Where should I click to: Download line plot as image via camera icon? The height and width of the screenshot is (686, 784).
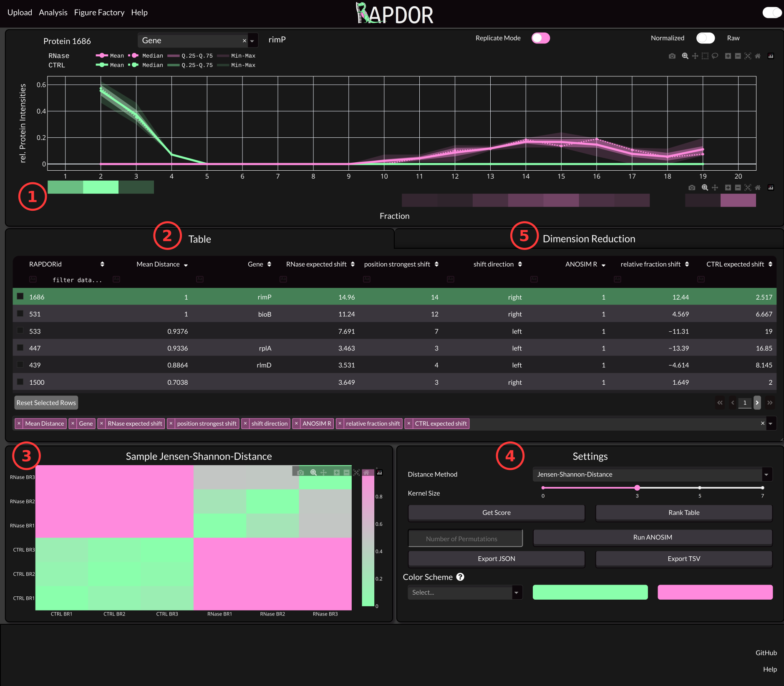click(672, 56)
